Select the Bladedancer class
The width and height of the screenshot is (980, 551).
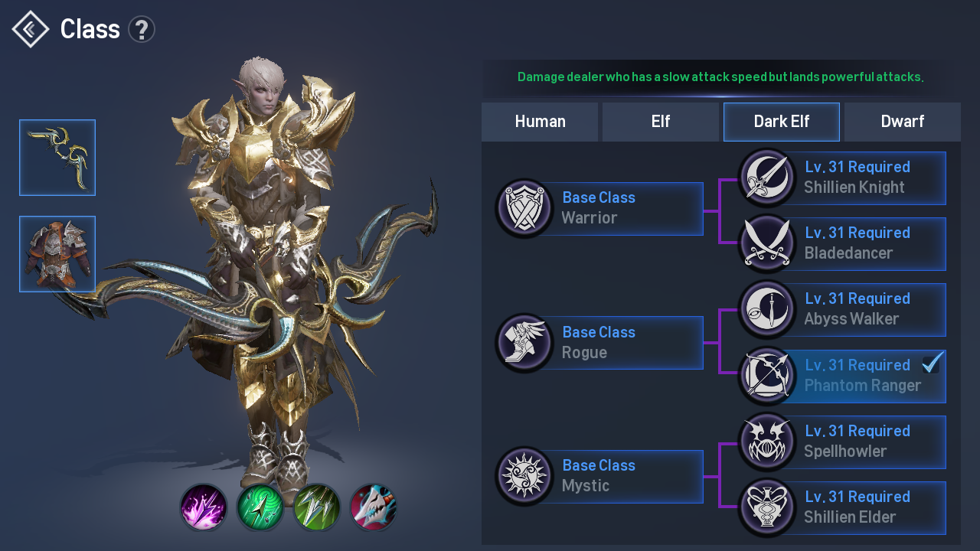(842, 243)
